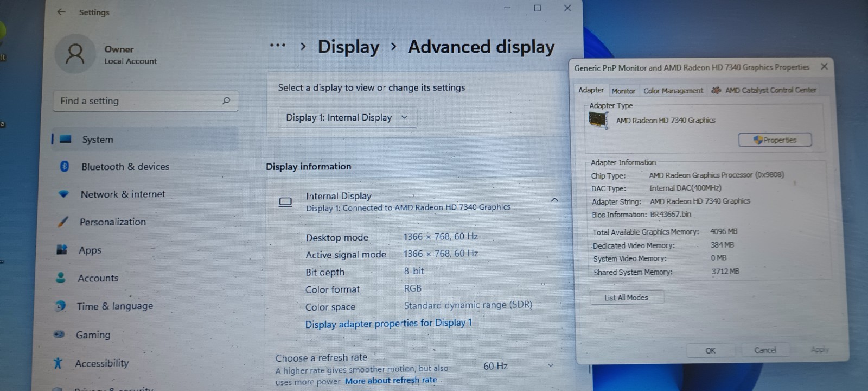Open the Apps settings page
Screen dimensions: 868x391
[90, 250]
